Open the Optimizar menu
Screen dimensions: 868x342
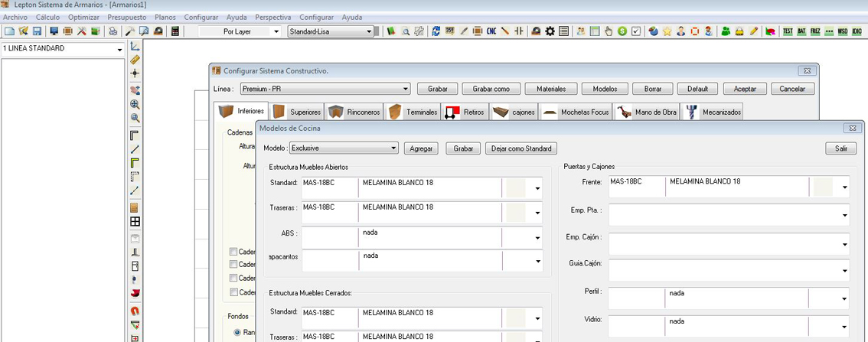click(x=83, y=17)
